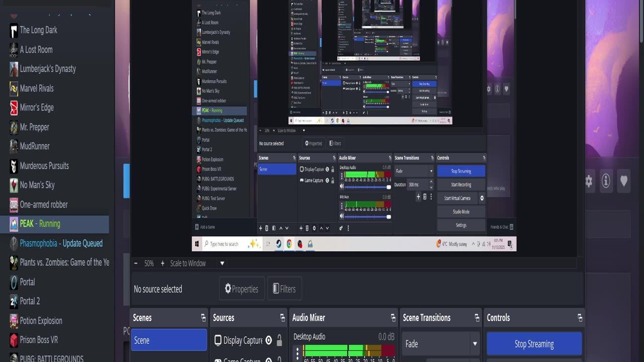Open Steam icon in preview taskbar
The width and height of the screenshot is (644, 362).
point(278,244)
